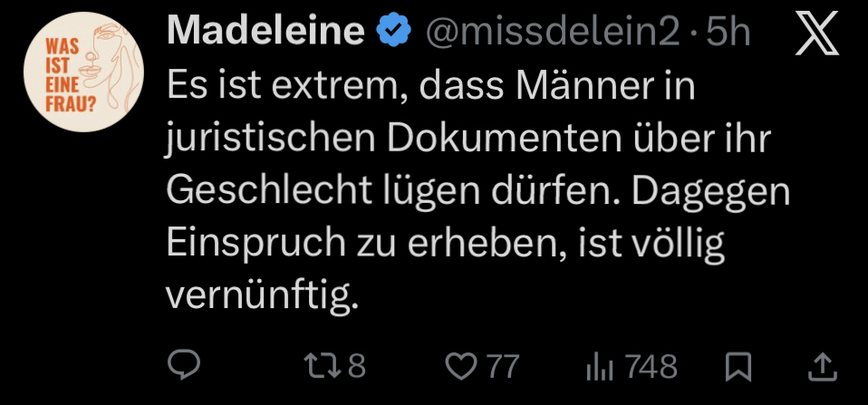Open Madeleine's profile via display name
This screenshot has width=868, height=405.
pyautogui.click(x=265, y=33)
